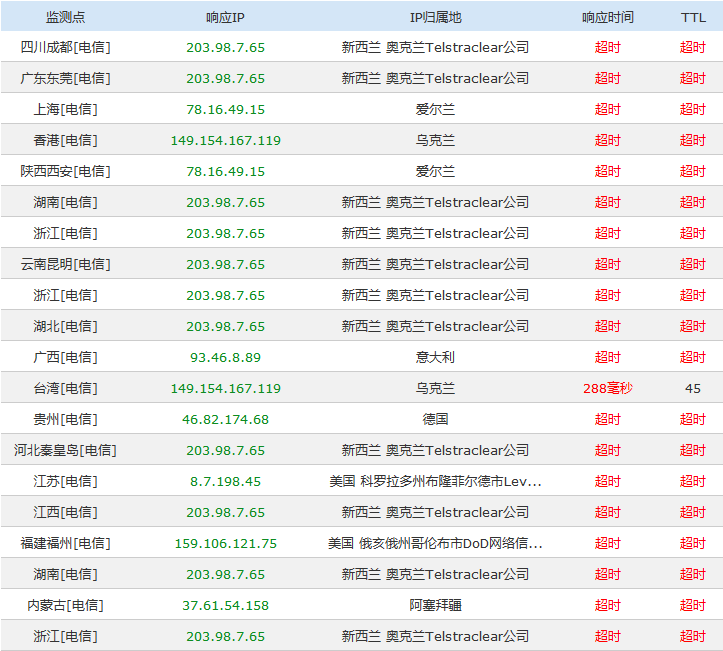
Task: Click IP 203.98.7.65 in the 河北秦皇岛 row
Action: pos(225,450)
